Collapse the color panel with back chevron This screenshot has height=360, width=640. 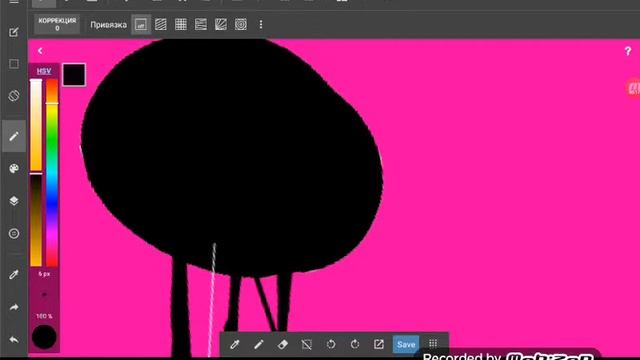(x=40, y=51)
